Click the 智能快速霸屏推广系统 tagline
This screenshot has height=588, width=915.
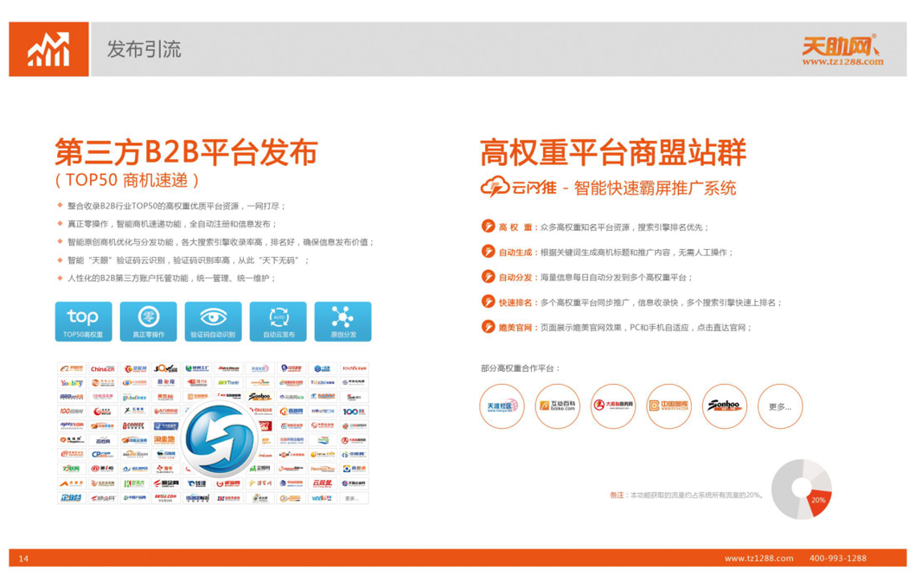coord(655,189)
